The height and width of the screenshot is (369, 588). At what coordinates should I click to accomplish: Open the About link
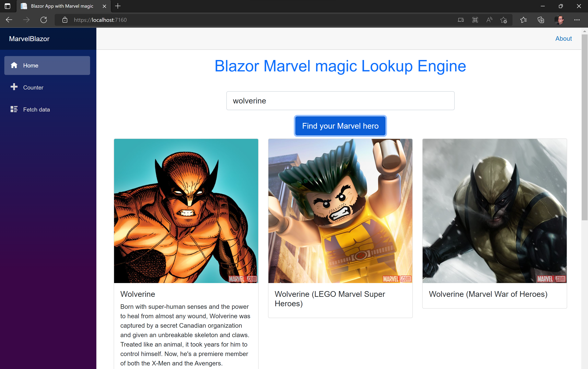[x=563, y=38]
